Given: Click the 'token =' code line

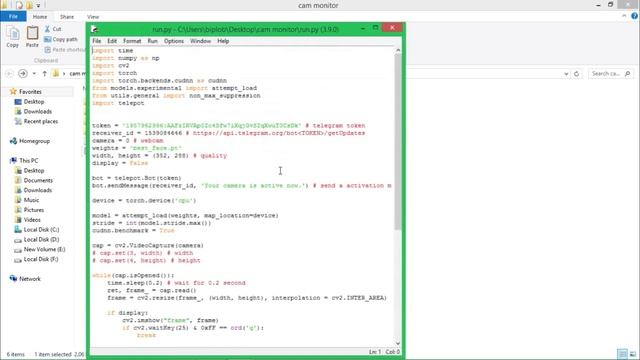Looking at the screenshot, I should (x=229, y=126).
